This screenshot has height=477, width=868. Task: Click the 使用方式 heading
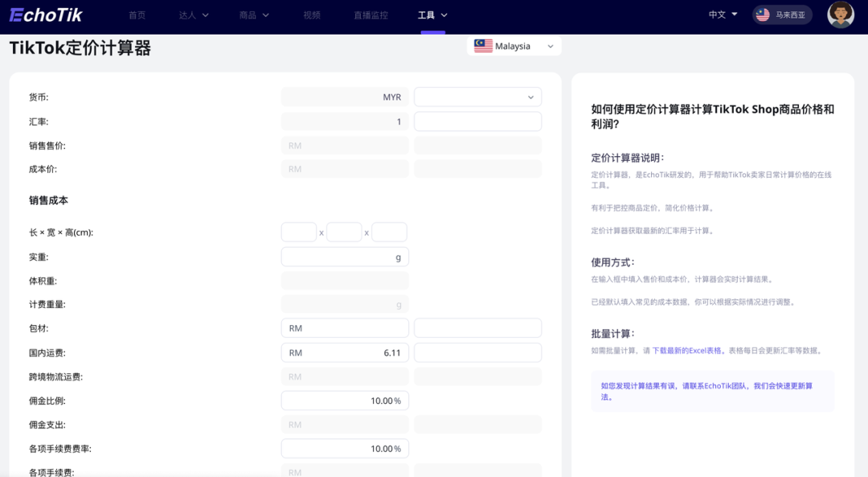pos(612,262)
